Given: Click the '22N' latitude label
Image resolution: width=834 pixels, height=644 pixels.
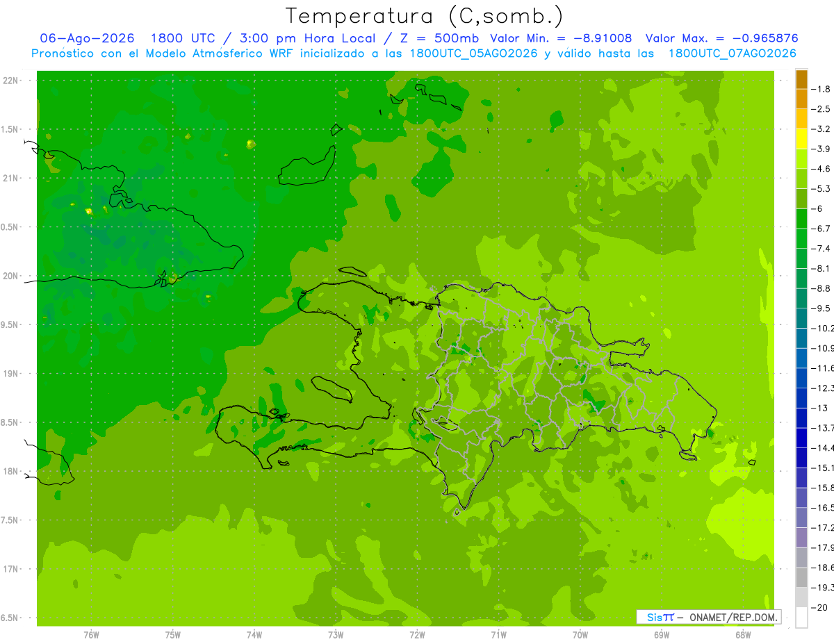Looking at the screenshot, I should (x=11, y=81).
